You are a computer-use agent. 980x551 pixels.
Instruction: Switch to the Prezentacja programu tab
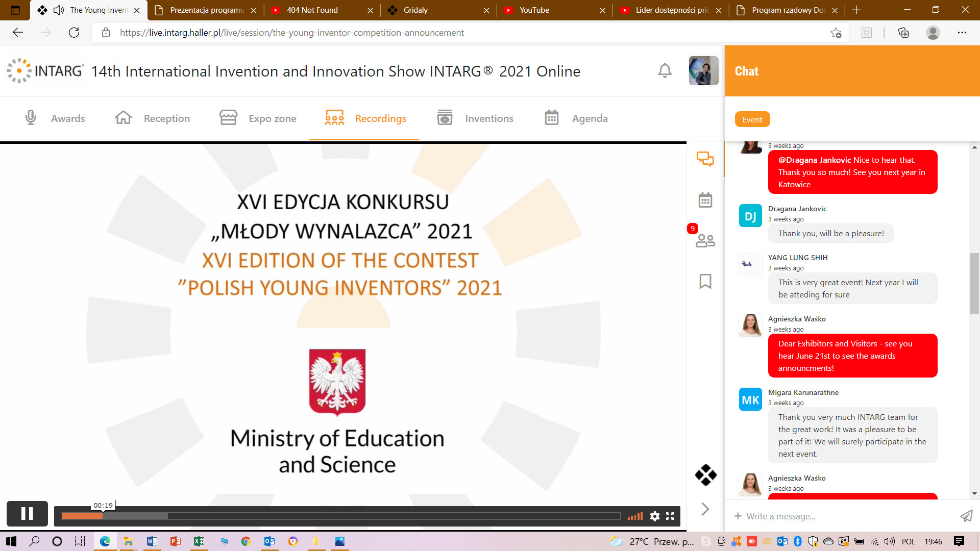(x=207, y=10)
